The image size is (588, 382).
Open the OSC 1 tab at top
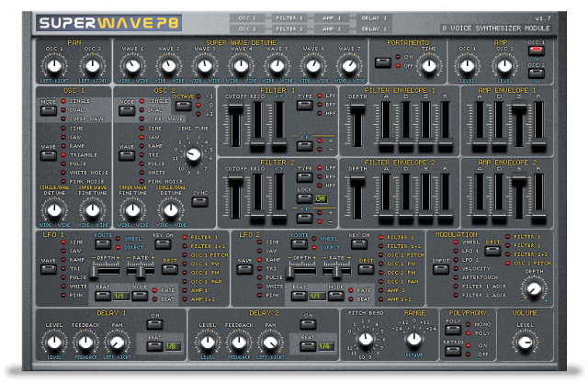247,18
